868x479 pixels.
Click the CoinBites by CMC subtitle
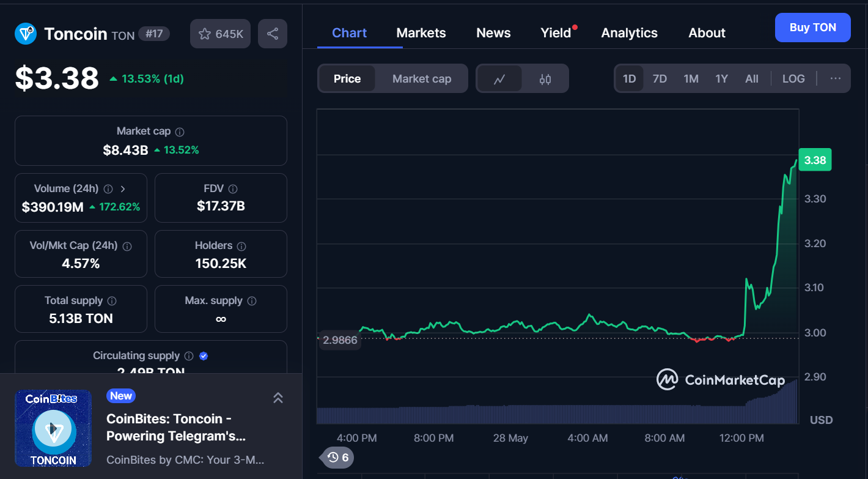point(185,459)
